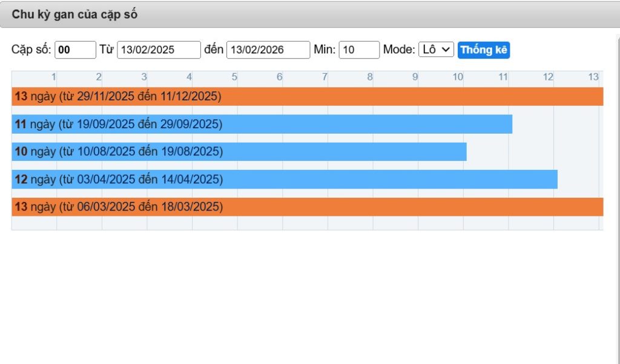This screenshot has height=364, width=620.
Task: Click the orange bar from 29/11/2025 to 11/12/2025
Action: pos(307,96)
